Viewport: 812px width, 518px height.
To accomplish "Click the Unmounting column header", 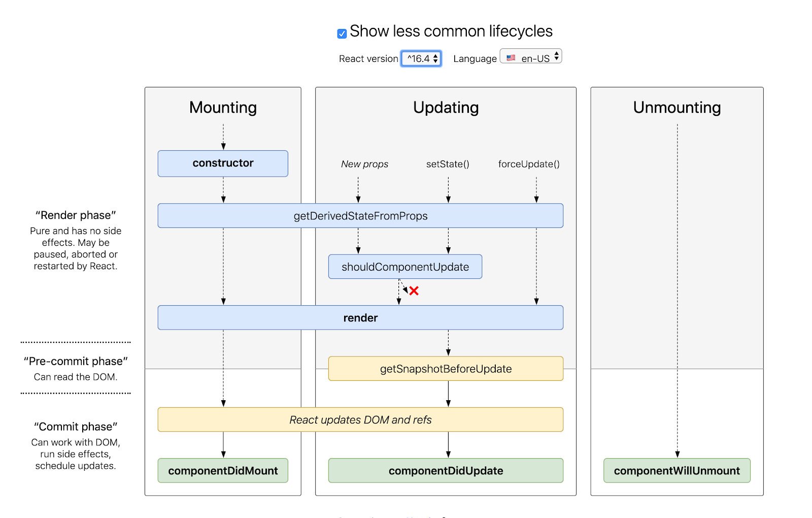I will click(x=676, y=107).
